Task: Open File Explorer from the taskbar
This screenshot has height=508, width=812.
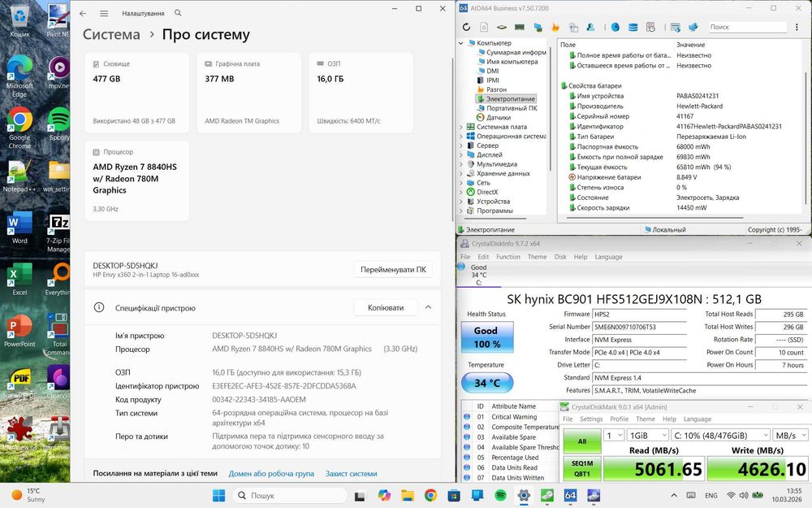Action: point(408,496)
